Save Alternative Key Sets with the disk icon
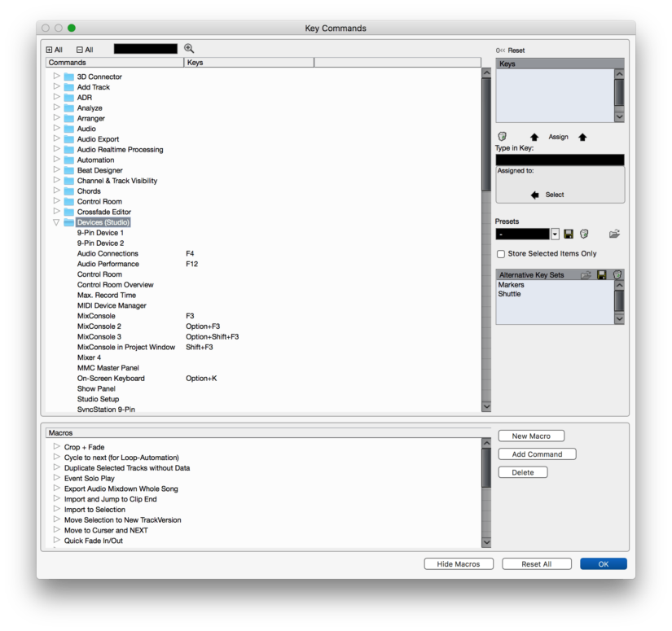672x631 pixels. pos(602,275)
